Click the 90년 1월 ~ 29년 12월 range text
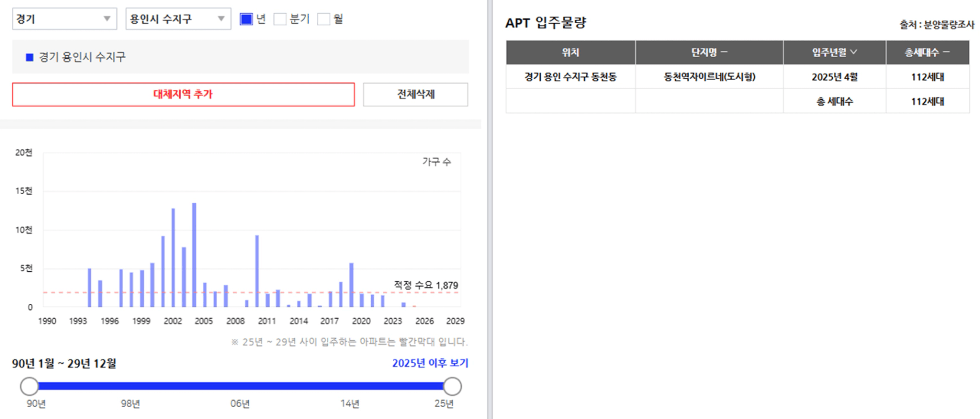Image resolution: width=980 pixels, height=419 pixels. [x=64, y=363]
